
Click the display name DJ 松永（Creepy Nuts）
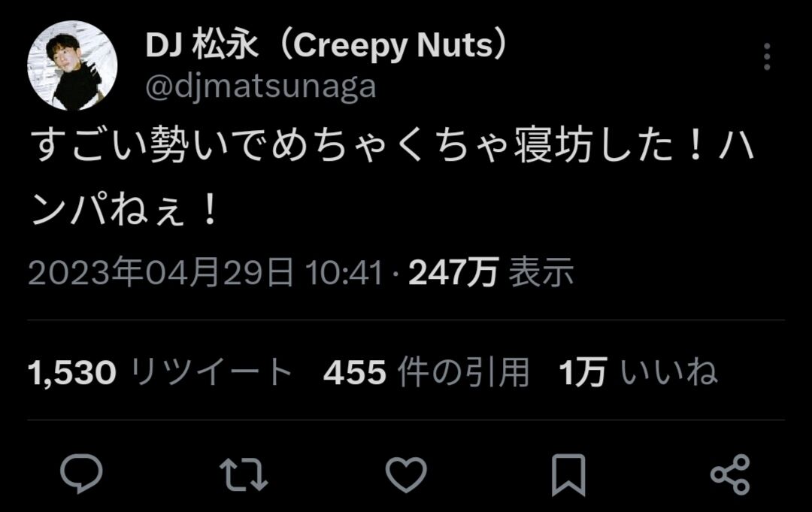[327, 46]
